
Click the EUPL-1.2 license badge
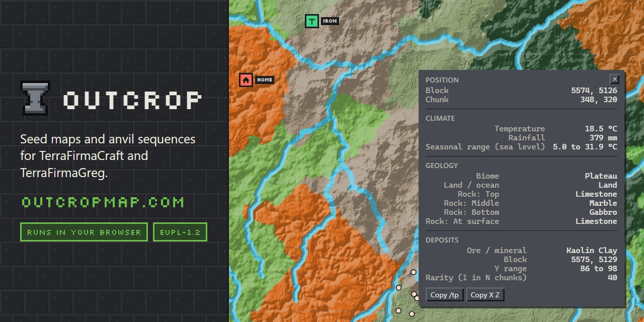click(180, 232)
